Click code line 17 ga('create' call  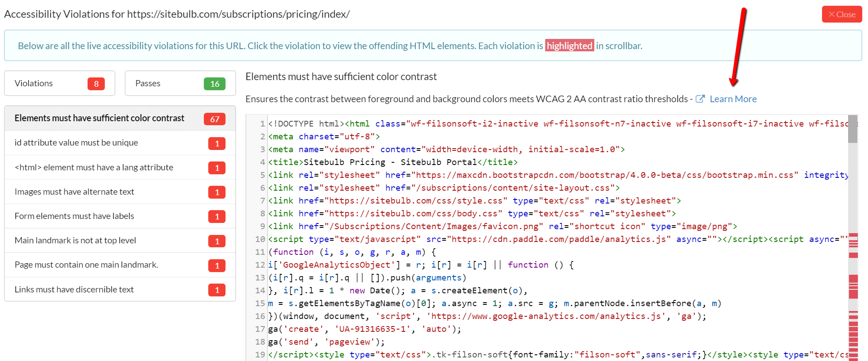click(x=365, y=329)
